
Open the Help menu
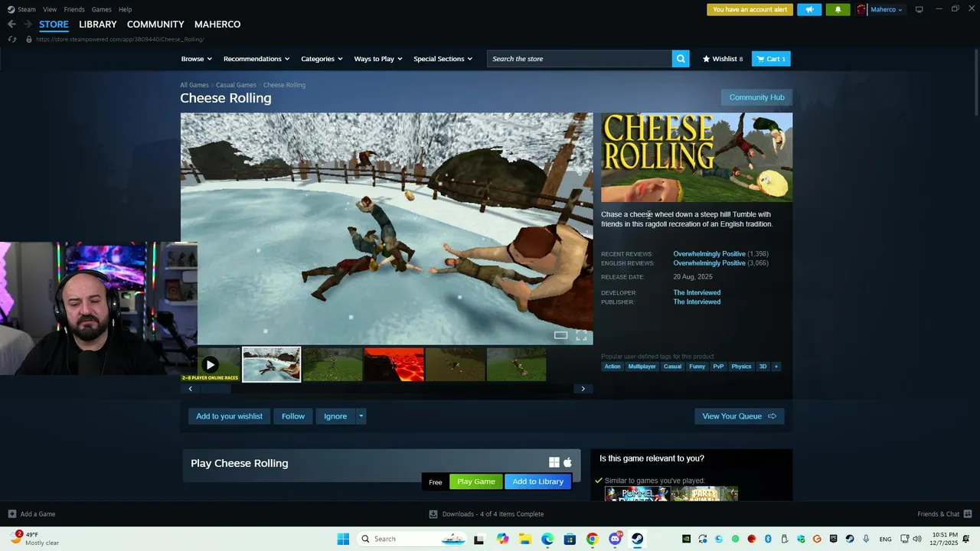coord(125,9)
